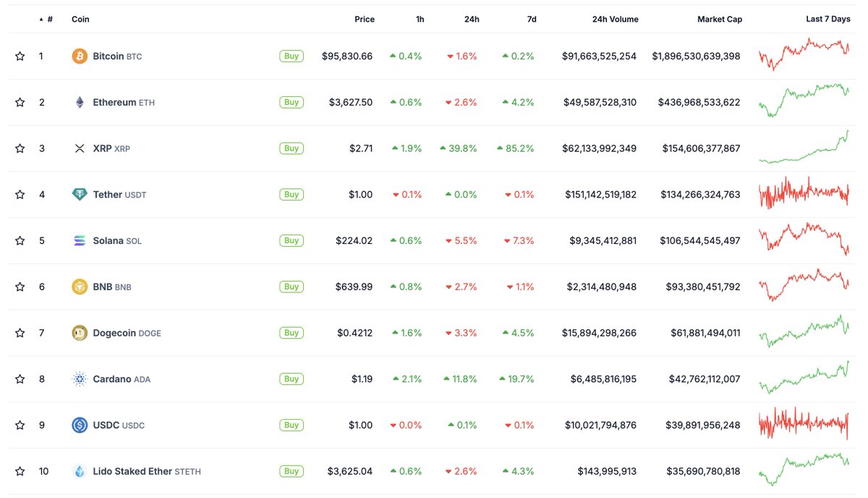Open the Dogecoin DOGE coin link
This screenshot has height=498, width=868.
pyautogui.click(x=127, y=333)
